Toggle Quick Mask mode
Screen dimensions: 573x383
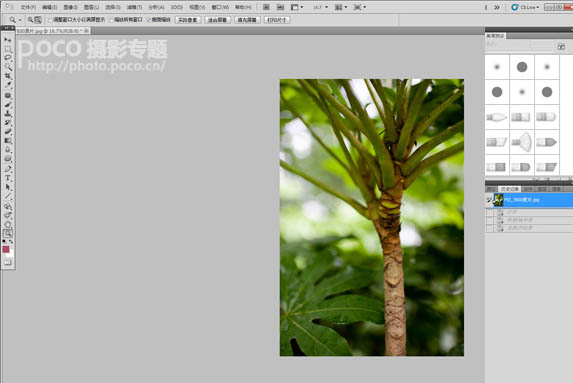8,262
